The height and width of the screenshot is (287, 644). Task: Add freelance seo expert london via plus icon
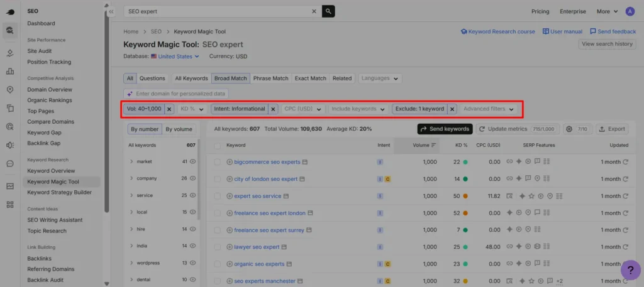tap(230, 213)
